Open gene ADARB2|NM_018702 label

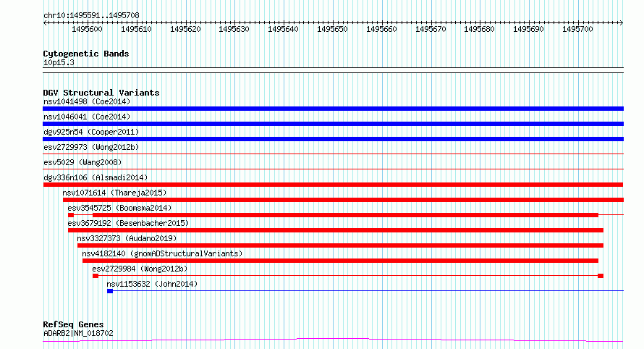point(78,333)
